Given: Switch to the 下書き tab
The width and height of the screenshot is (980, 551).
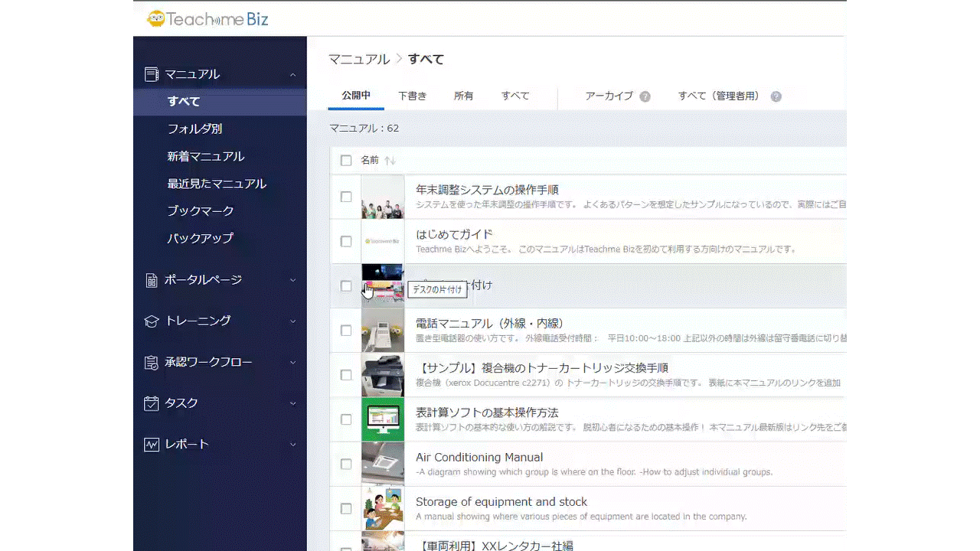Looking at the screenshot, I should pyautogui.click(x=412, y=96).
